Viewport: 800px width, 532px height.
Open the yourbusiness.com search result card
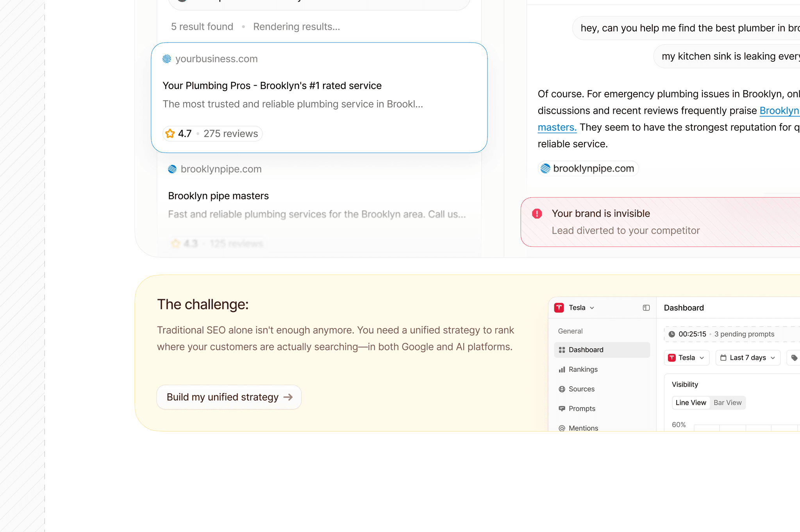point(319,98)
